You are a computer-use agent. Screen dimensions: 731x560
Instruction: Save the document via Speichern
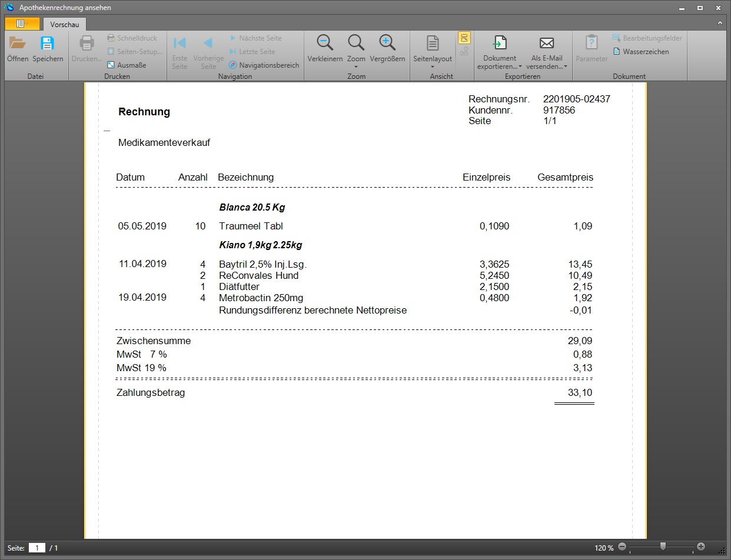48,49
